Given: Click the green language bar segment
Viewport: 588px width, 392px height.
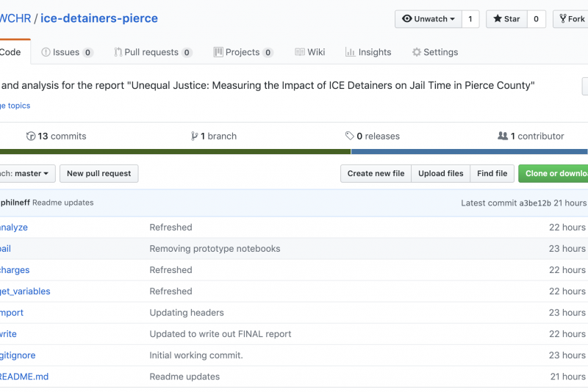Looking at the screenshot, I should coord(175,152).
